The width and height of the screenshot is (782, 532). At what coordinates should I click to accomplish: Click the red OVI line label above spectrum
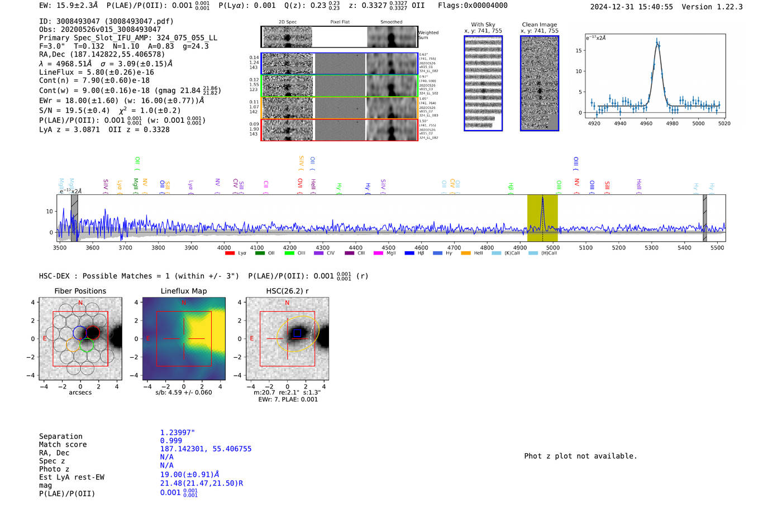click(300, 186)
